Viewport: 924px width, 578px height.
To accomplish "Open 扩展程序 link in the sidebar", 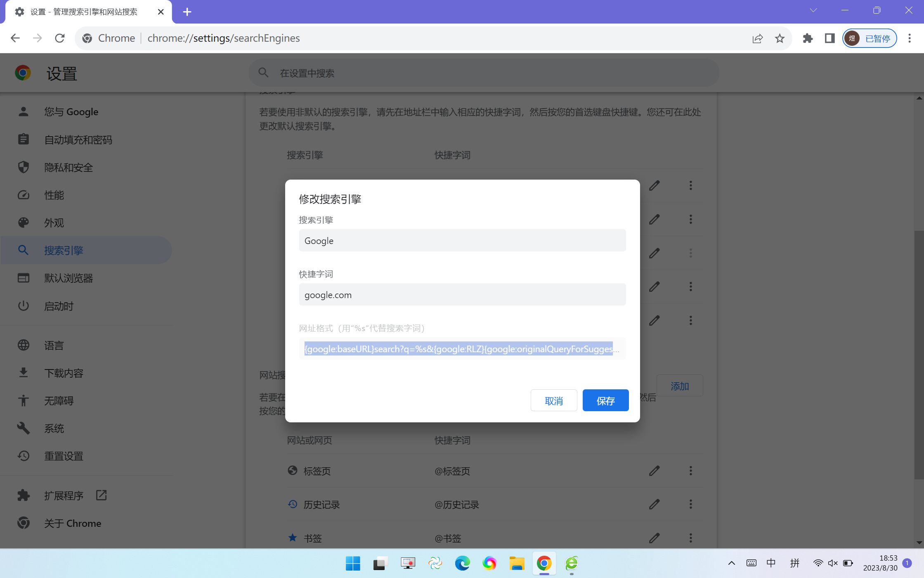I will coord(86,495).
